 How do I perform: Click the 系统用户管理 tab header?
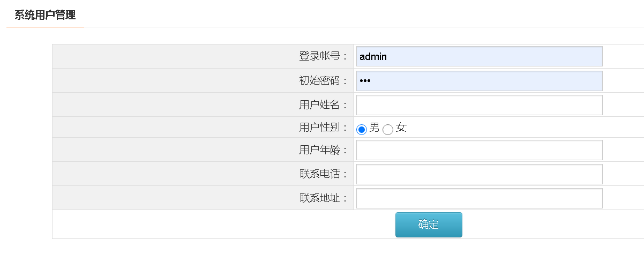pyautogui.click(x=45, y=14)
